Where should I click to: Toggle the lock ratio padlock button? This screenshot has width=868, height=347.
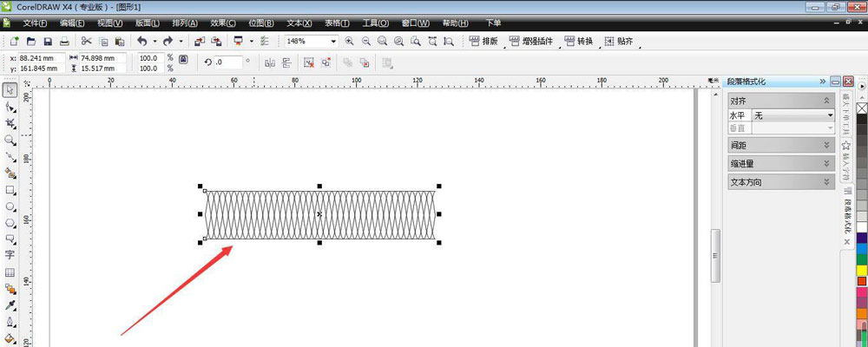[x=183, y=61]
